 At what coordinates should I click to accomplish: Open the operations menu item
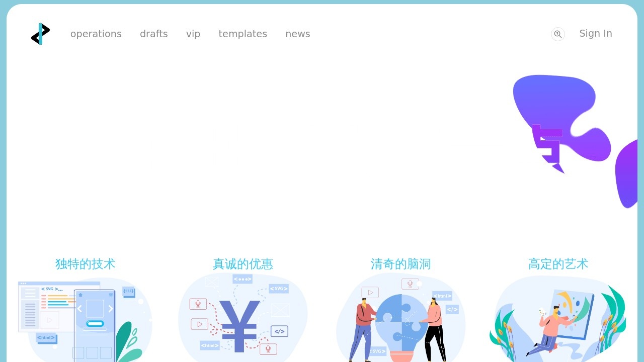[96, 34]
